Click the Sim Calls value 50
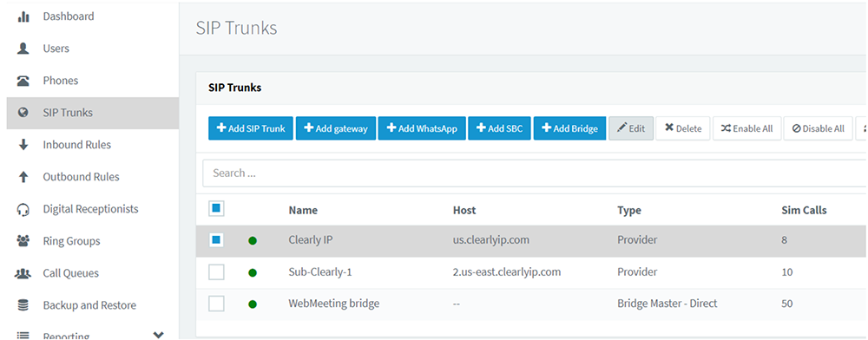 [x=786, y=304]
